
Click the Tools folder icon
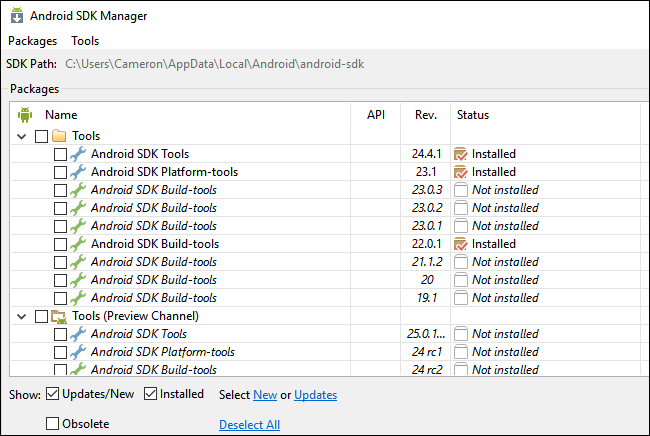click(59, 136)
